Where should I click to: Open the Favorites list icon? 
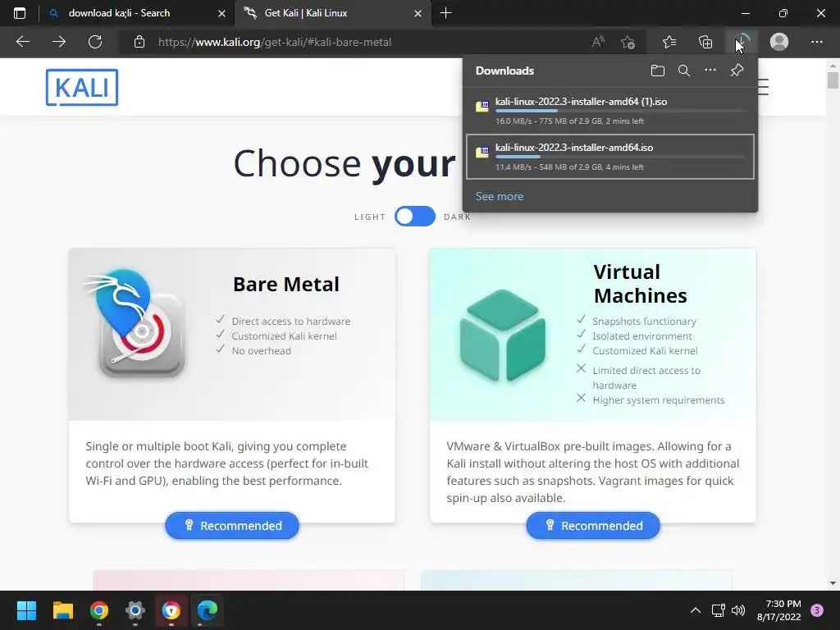(x=669, y=42)
